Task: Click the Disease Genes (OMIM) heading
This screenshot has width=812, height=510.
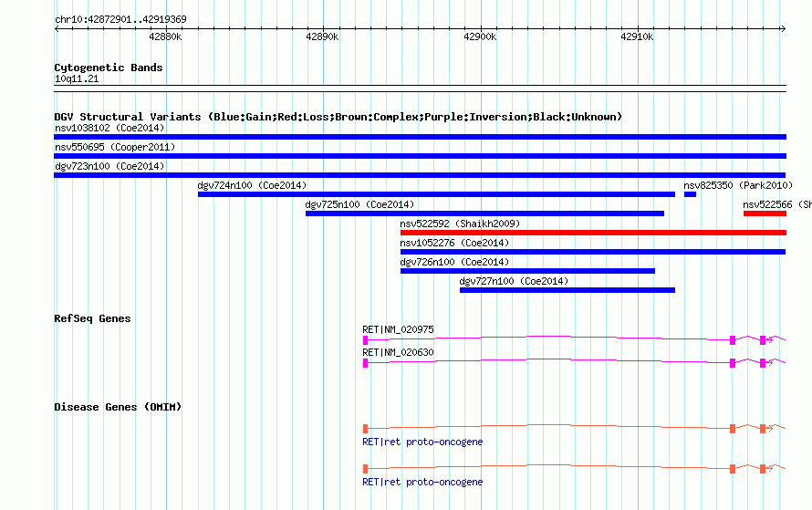Action: coord(118,407)
